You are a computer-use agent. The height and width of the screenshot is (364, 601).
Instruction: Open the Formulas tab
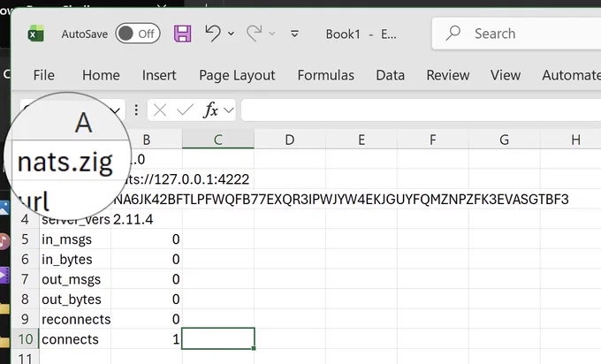pyautogui.click(x=326, y=75)
